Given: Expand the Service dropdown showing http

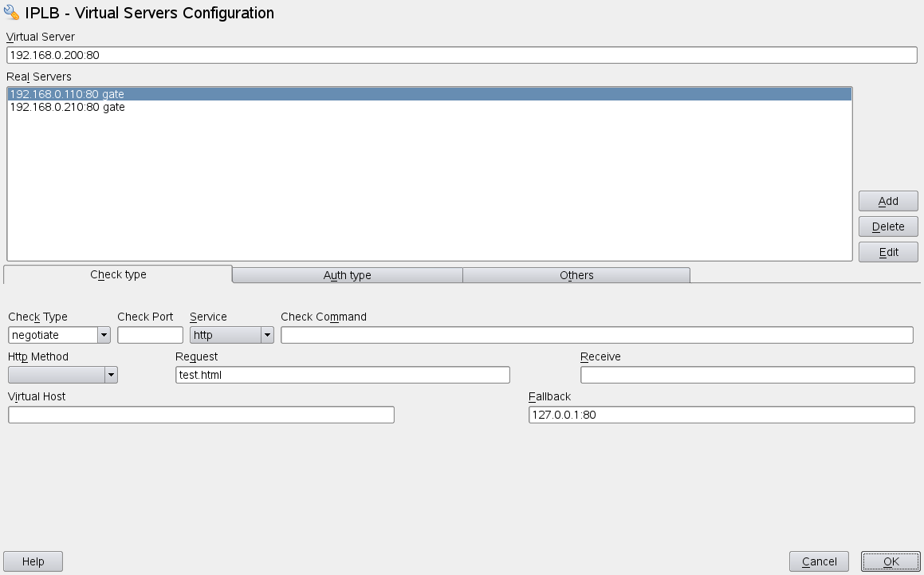Looking at the screenshot, I should coord(232,335).
